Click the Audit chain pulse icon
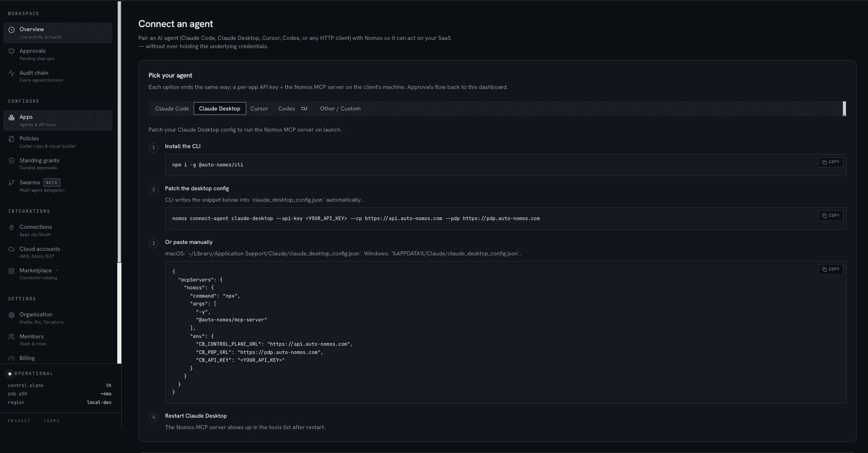Screen dimensions: 868x453 pos(11,73)
